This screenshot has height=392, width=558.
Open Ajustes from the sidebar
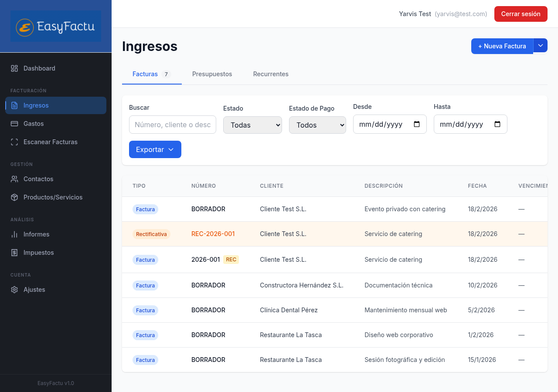coord(34,290)
